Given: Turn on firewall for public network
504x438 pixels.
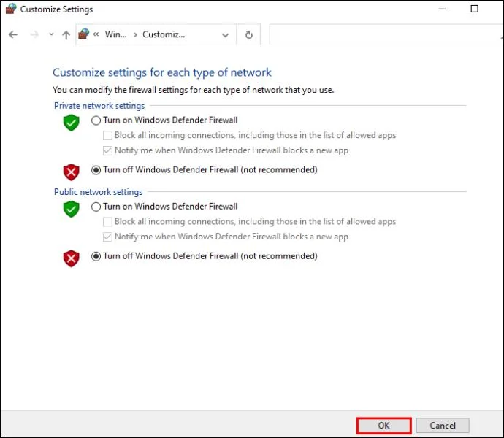Looking at the screenshot, I should pos(96,207).
